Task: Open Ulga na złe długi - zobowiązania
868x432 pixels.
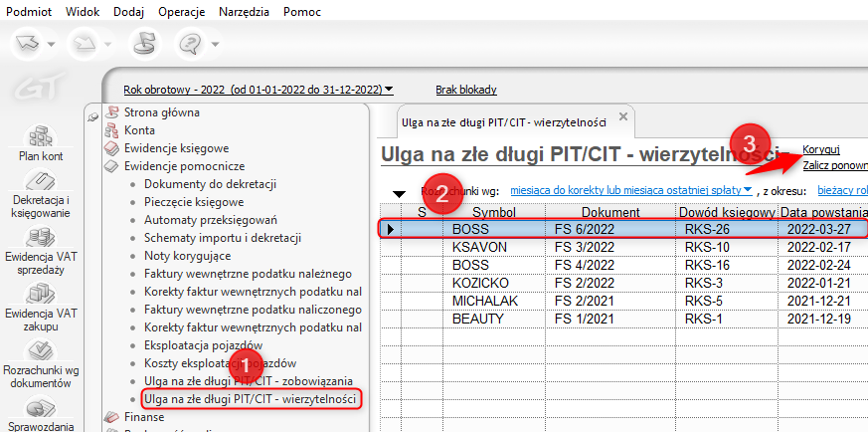Action: coord(249,381)
